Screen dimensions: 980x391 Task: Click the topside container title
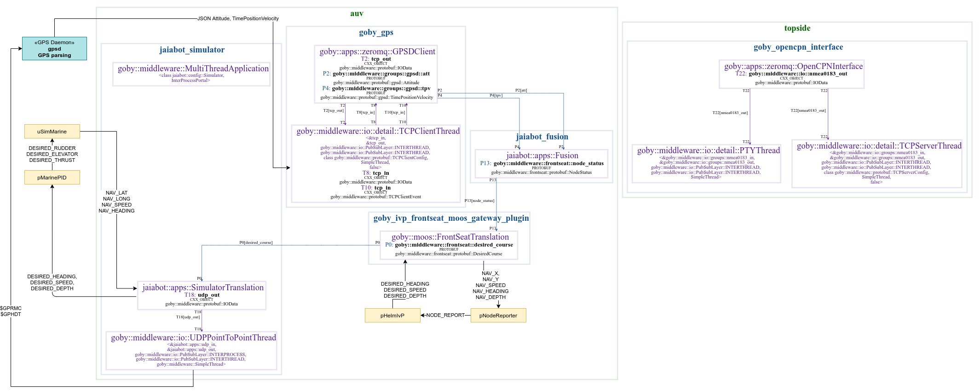(x=797, y=28)
